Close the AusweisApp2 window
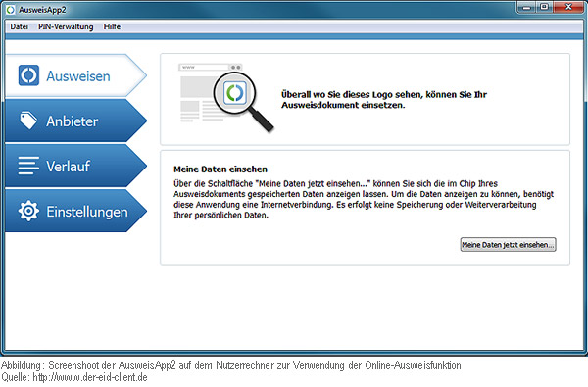The height and width of the screenshot is (387, 588). coord(568,7)
